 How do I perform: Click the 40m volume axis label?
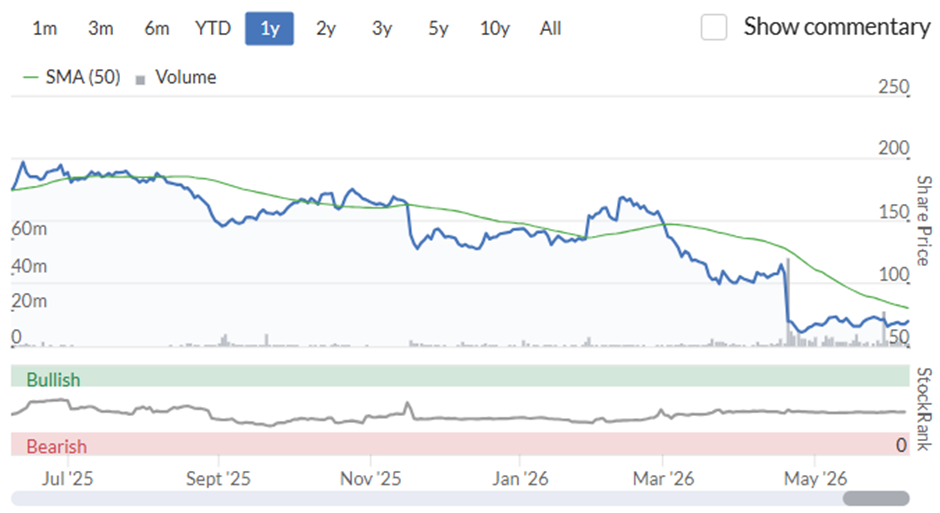29,265
